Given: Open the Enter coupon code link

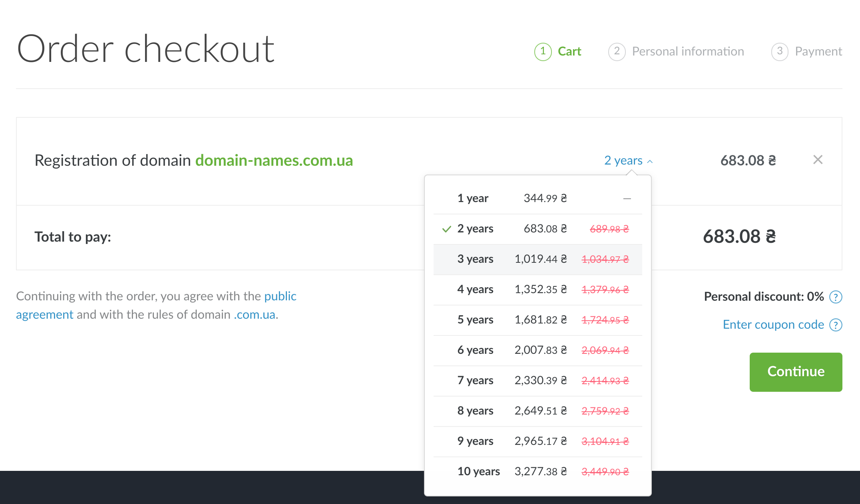Looking at the screenshot, I should 773,325.
